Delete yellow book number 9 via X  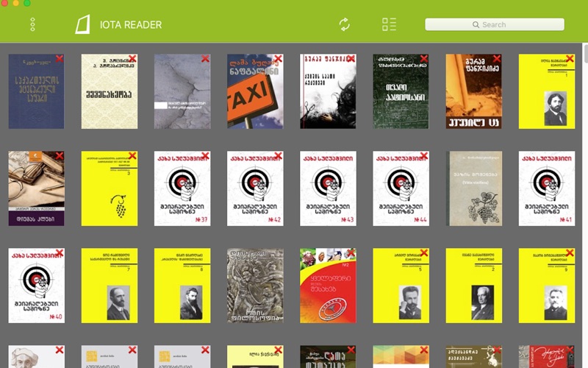click(x=570, y=252)
